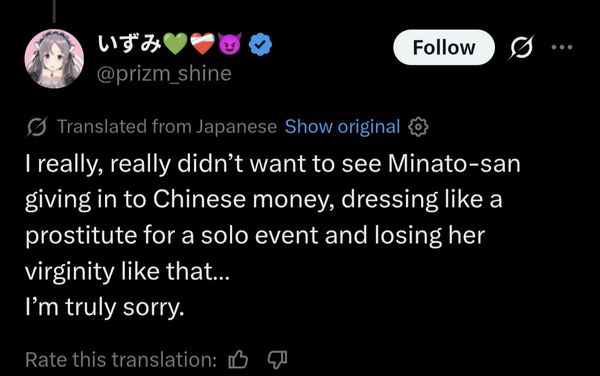Rate translation with thumbs down
Screen dimensions: 600x376
277,360
